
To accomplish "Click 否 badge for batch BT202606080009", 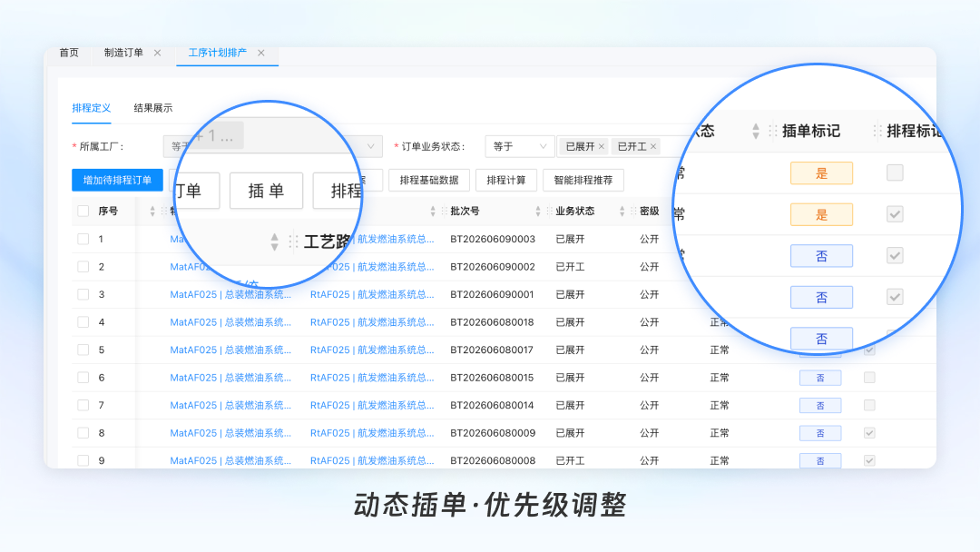I will (820, 433).
